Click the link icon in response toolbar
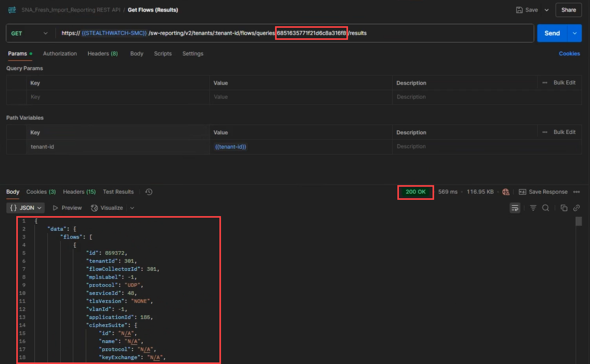 point(576,208)
